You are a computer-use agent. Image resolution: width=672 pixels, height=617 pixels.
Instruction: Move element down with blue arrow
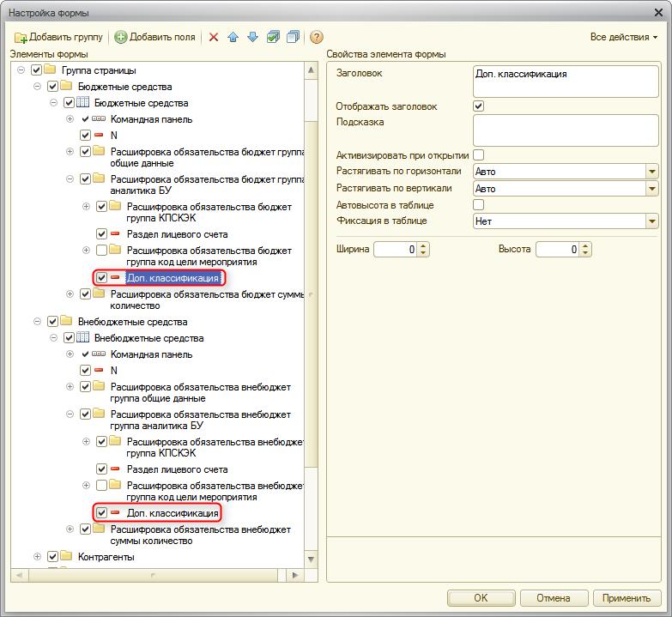(253, 37)
